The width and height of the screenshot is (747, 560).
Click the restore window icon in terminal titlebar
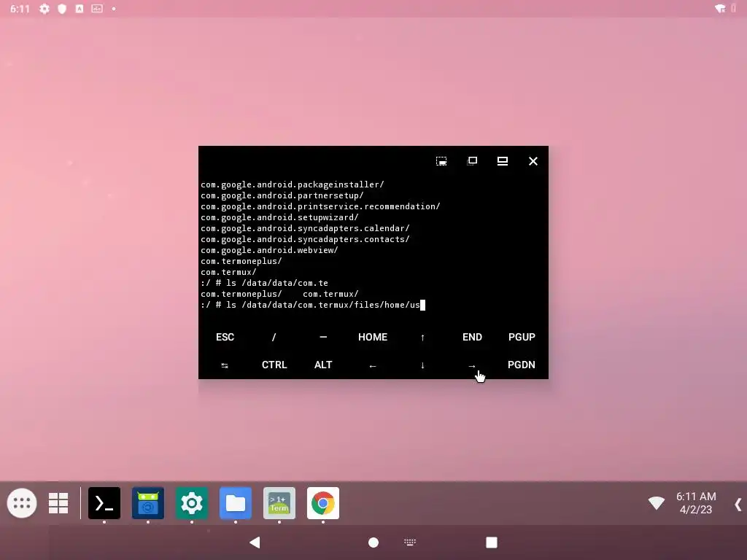pyautogui.click(x=472, y=161)
